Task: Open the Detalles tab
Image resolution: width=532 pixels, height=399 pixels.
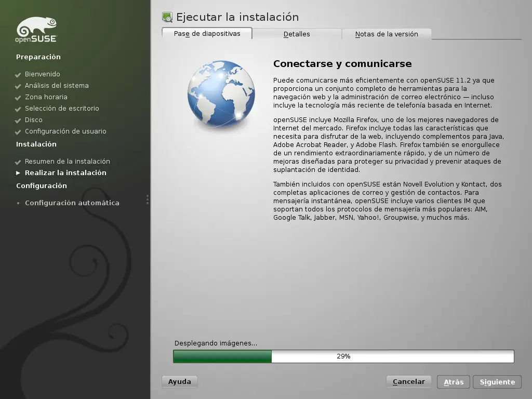Action: pyautogui.click(x=297, y=34)
